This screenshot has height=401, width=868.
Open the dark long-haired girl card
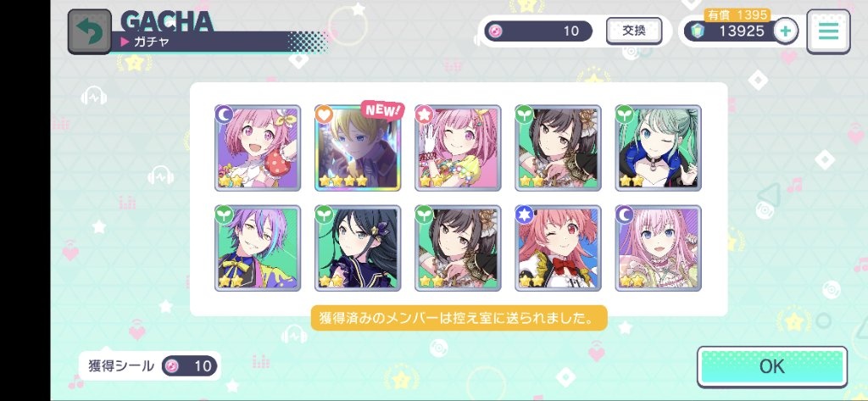(358, 248)
